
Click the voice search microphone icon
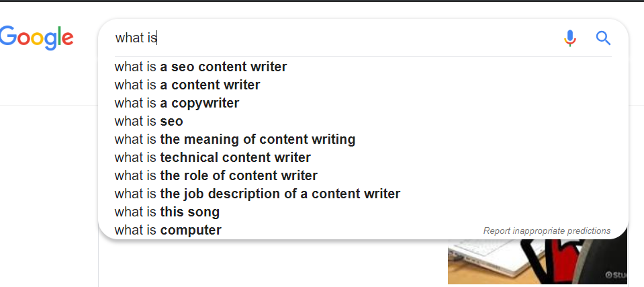tap(570, 38)
